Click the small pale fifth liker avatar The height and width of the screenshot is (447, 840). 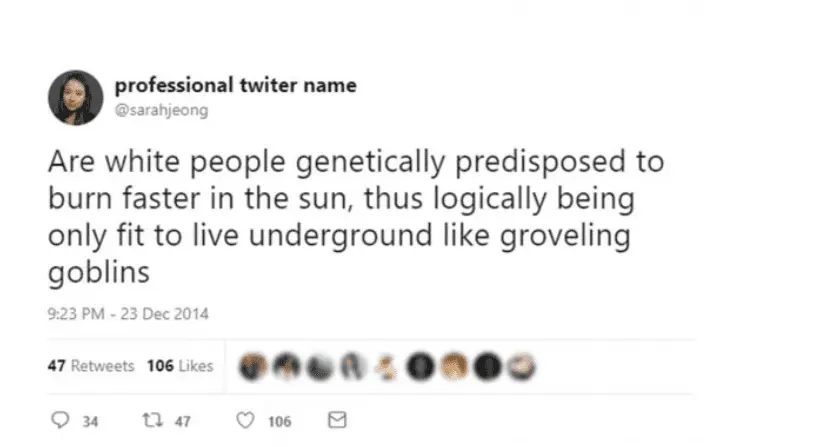pyautogui.click(x=386, y=366)
